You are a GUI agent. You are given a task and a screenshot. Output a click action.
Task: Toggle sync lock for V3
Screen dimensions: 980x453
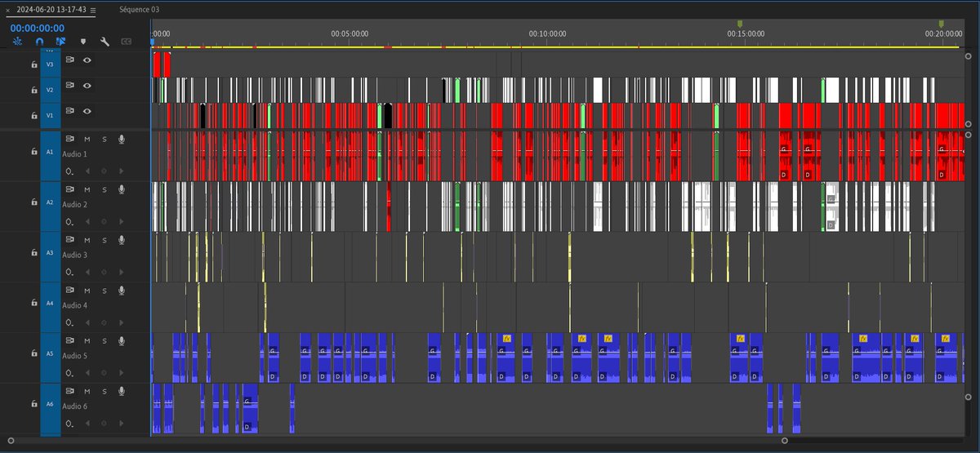[x=70, y=60]
